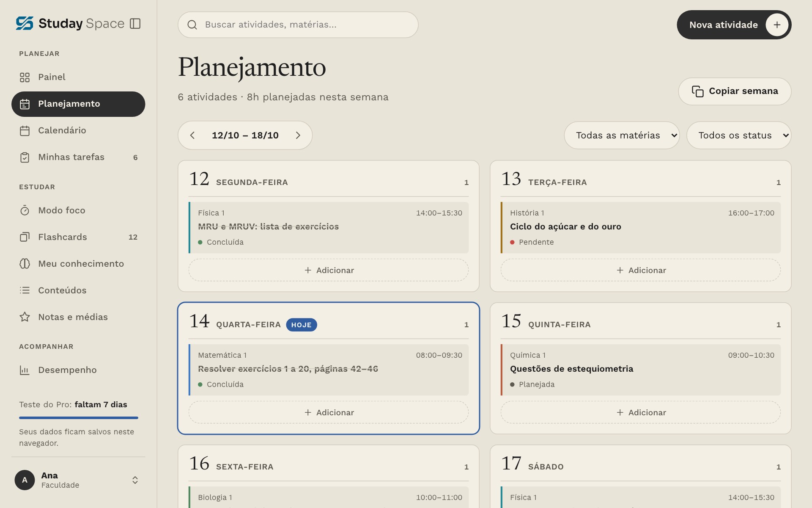Focus the Buscar atividades search field
812x508 pixels.
coord(298,25)
